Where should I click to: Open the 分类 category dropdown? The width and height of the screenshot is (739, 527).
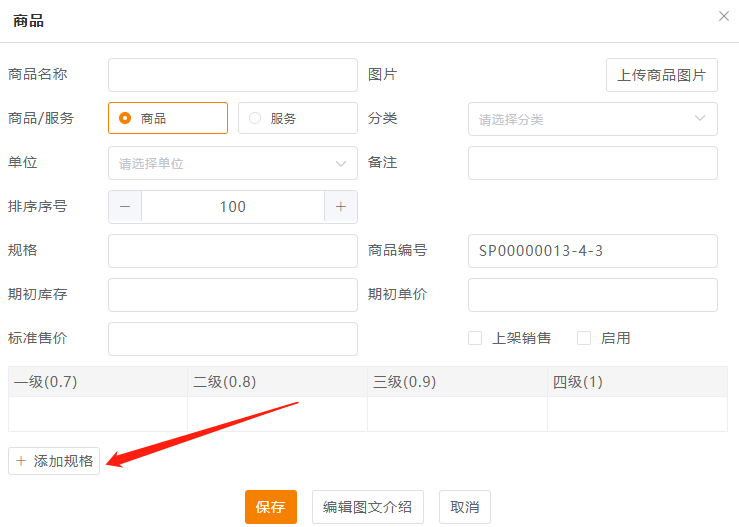[592, 119]
